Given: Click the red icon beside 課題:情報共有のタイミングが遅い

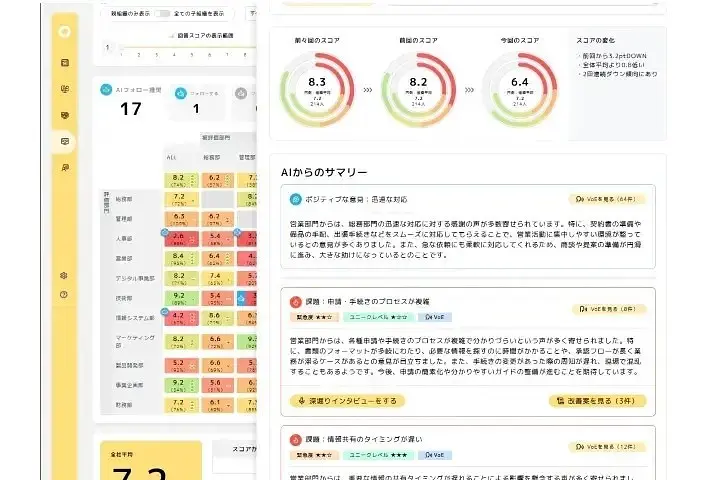Looking at the screenshot, I should [x=295, y=440].
